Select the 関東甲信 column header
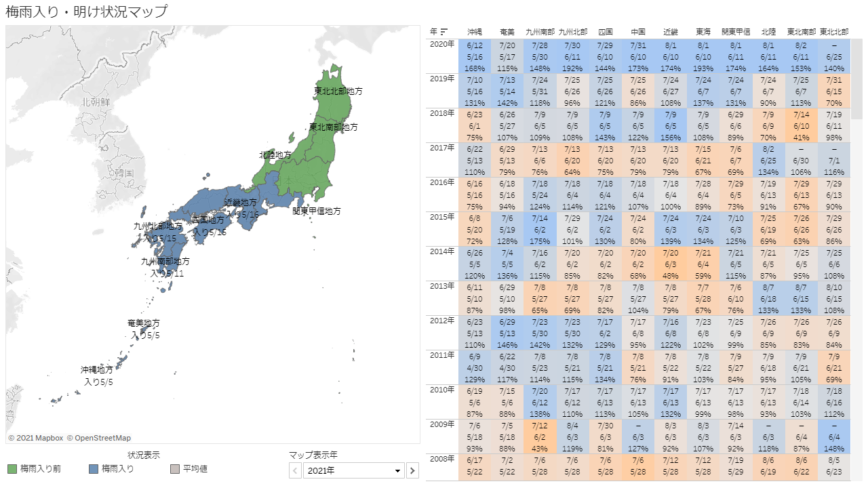Viewport: 868px width, 488px height. point(736,32)
